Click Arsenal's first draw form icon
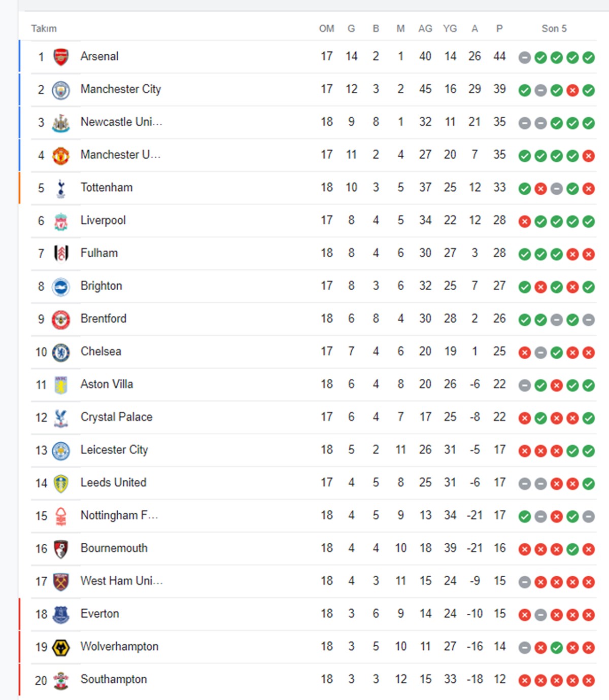Screen dimensions: 609x700 click(x=525, y=57)
